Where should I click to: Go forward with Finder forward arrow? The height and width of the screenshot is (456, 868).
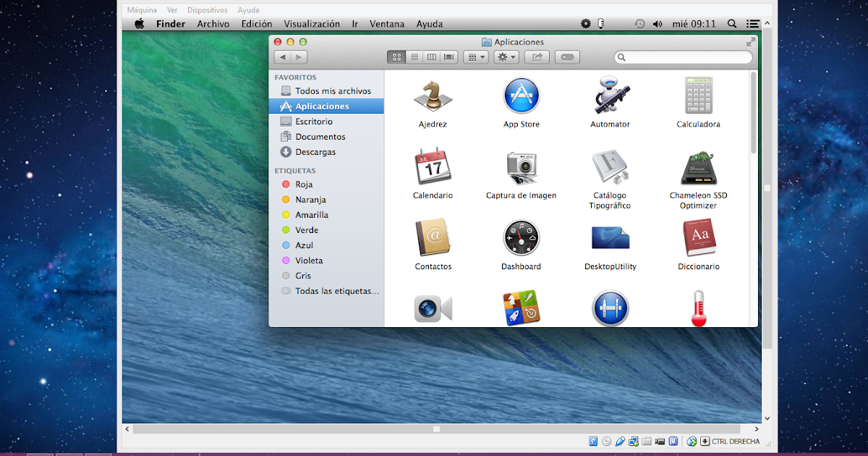(299, 57)
